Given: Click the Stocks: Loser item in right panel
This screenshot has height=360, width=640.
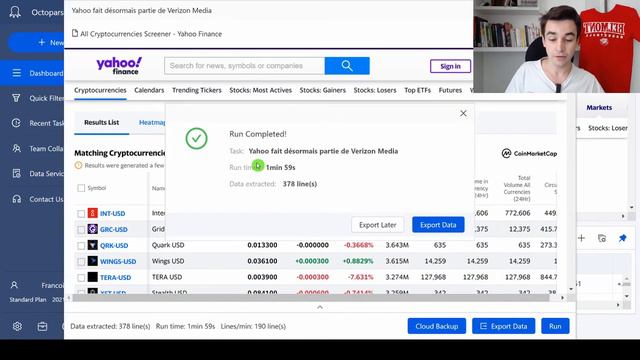Looking at the screenshot, I should (608, 128).
